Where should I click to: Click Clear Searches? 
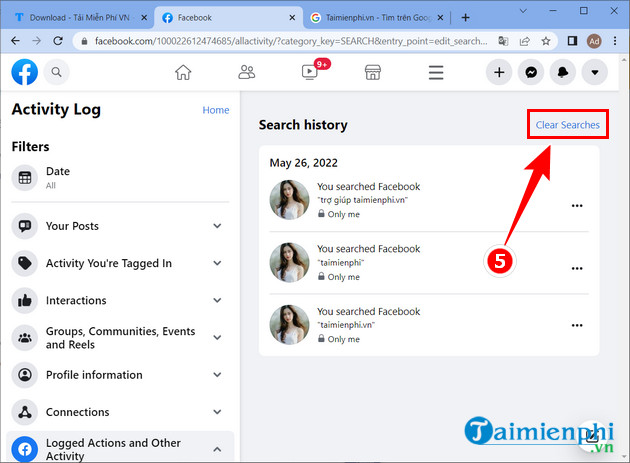[567, 125]
